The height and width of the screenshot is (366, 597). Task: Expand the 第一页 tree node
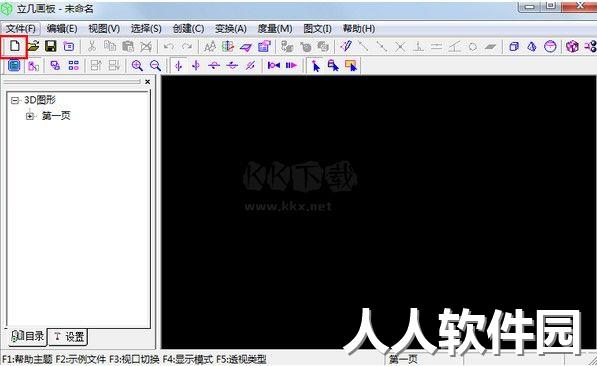point(30,116)
